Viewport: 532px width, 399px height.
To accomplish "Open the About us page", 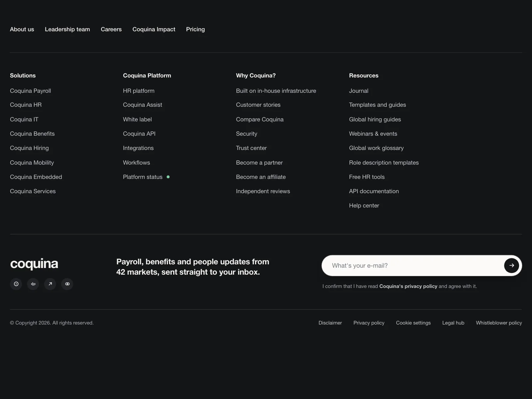I will click(22, 29).
